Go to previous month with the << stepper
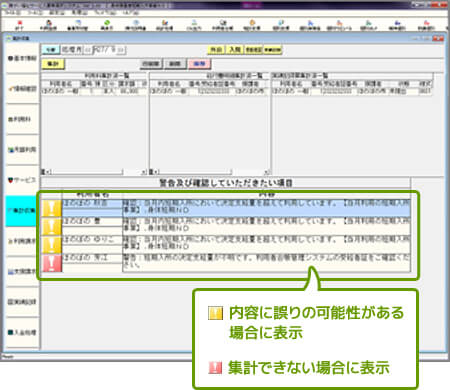Screen dimensions: 450x390 coord(88,50)
